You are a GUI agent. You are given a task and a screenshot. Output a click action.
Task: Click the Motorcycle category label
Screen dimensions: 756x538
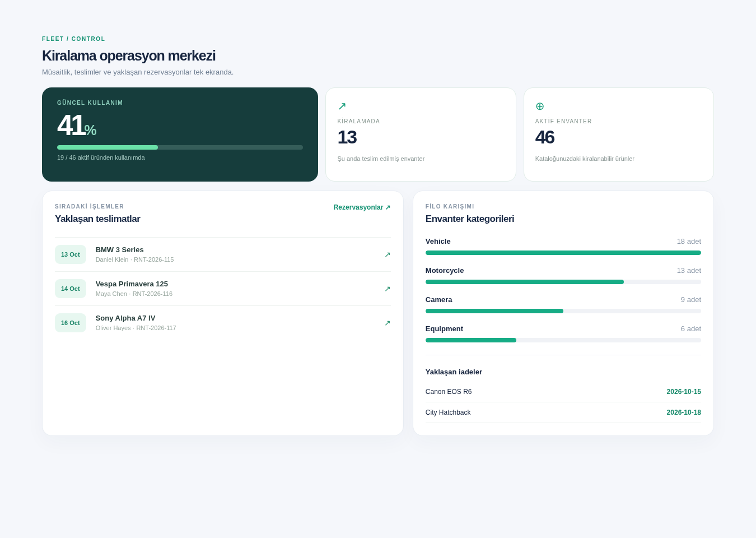click(445, 271)
